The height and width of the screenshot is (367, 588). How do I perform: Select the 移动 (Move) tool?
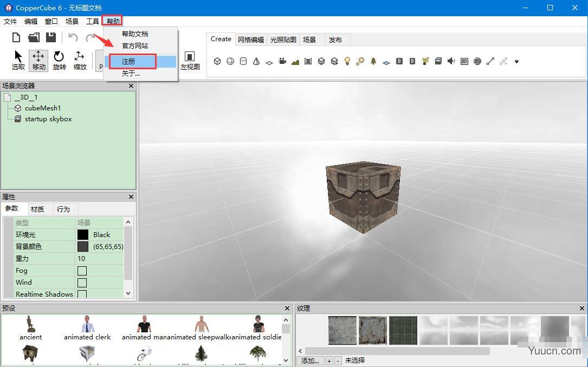(x=38, y=60)
